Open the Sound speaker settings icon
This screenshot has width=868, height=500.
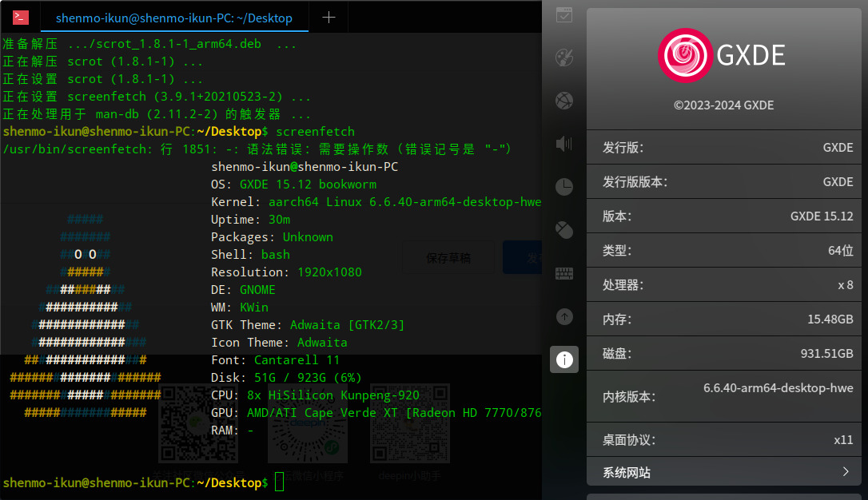(564, 144)
